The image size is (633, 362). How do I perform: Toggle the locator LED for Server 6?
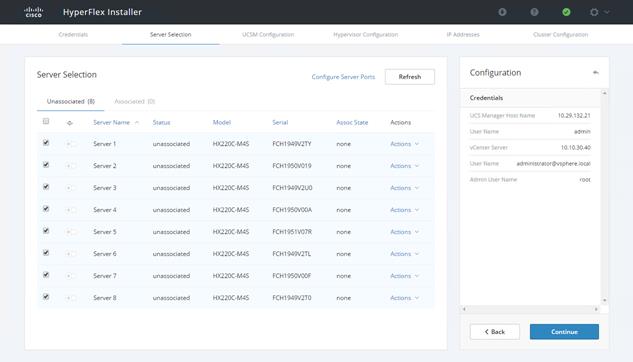(x=71, y=254)
